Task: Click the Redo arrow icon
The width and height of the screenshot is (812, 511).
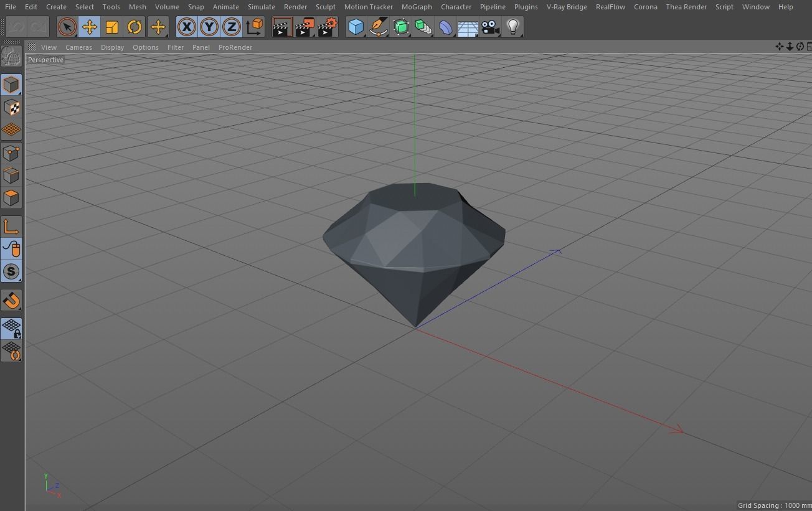Action: 38,27
